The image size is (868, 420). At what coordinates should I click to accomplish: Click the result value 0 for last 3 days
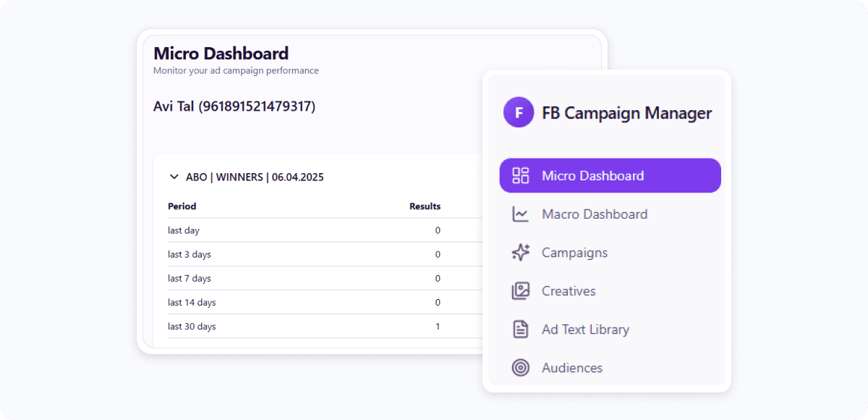click(438, 254)
